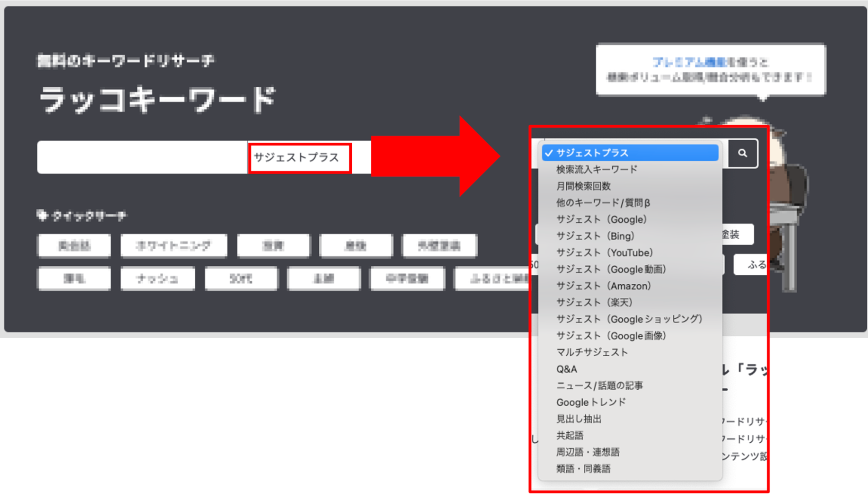Click the ホワイトニング quick search button
Viewport: 868px width, 503px height.
coord(174,246)
